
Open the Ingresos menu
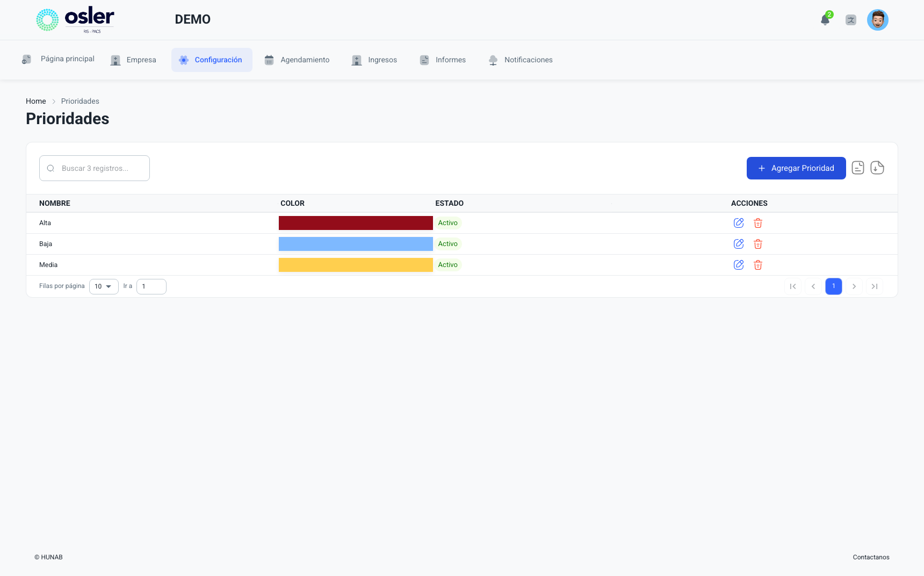tap(374, 60)
